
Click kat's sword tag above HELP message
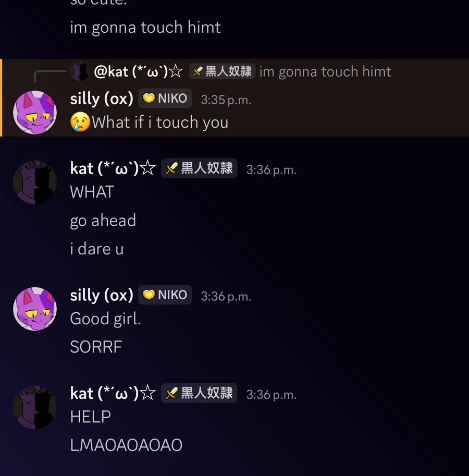point(199,393)
